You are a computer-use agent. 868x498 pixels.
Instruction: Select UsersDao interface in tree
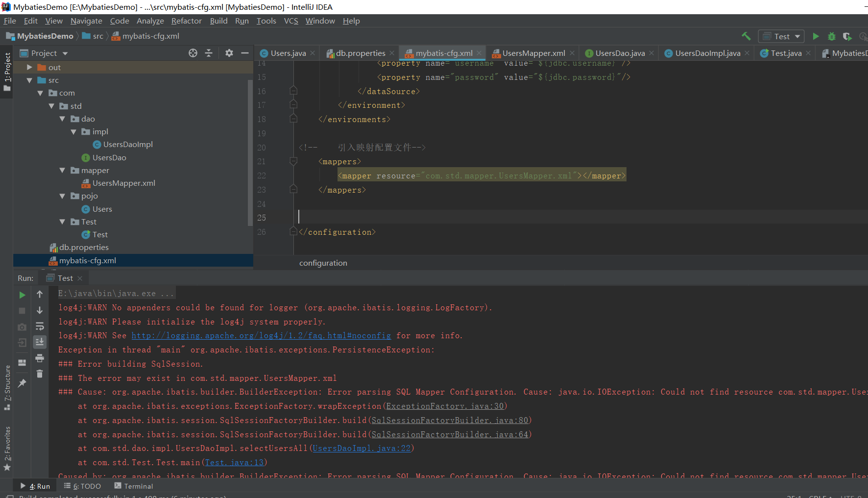(x=109, y=157)
